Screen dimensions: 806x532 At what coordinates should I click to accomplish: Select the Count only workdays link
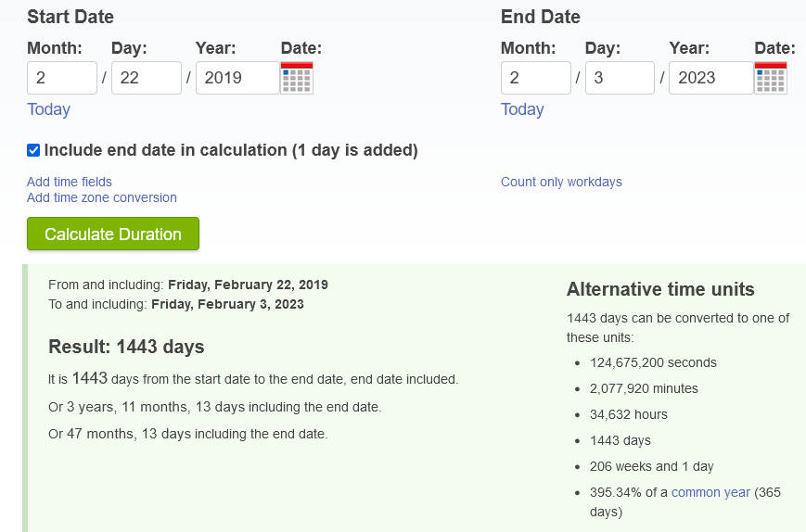click(561, 182)
